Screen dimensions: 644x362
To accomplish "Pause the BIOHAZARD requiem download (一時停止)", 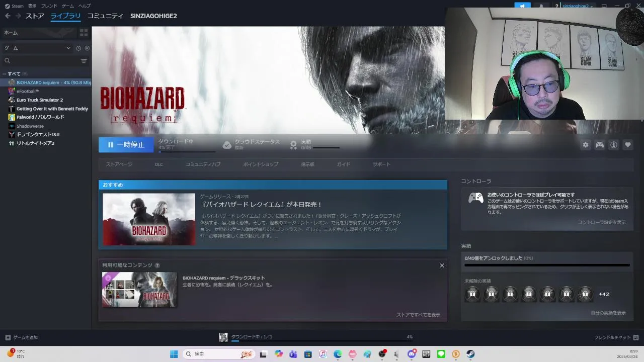I will [126, 145].
